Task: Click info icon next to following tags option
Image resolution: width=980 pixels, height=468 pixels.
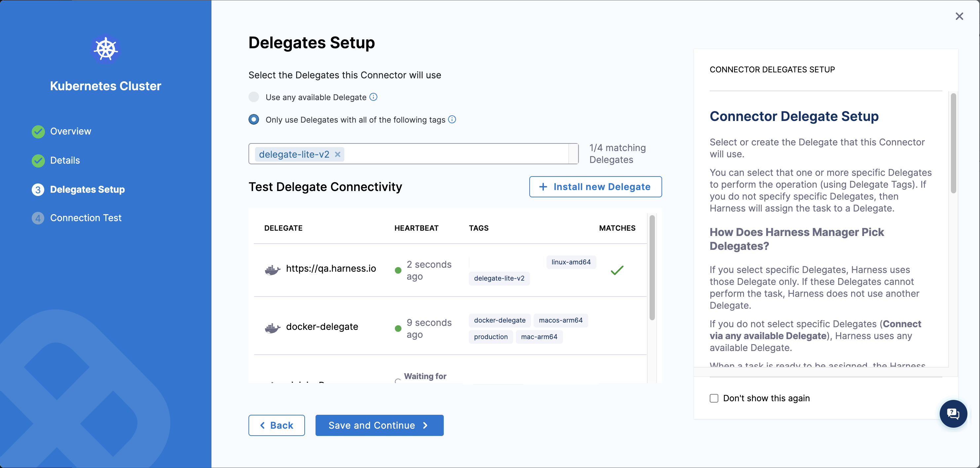Action: (452, 119)
